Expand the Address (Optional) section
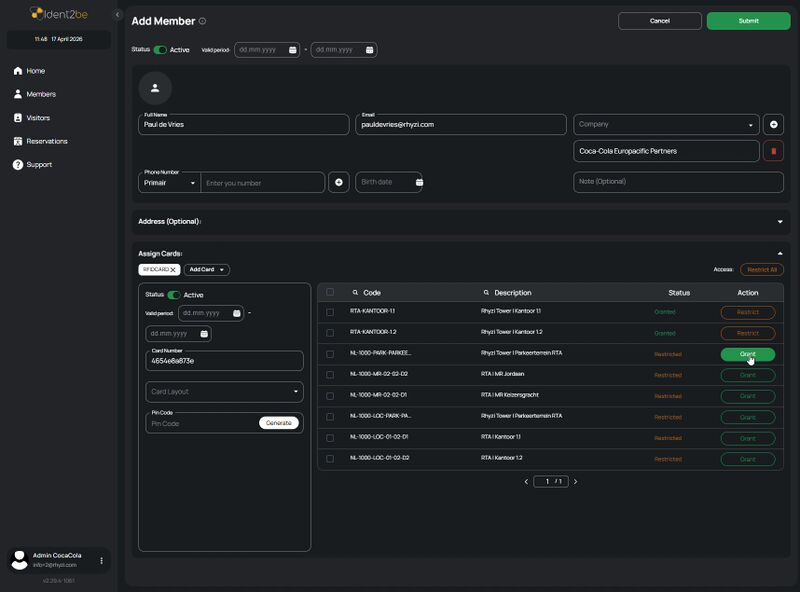Screen dimensions: 800x592 779,221
